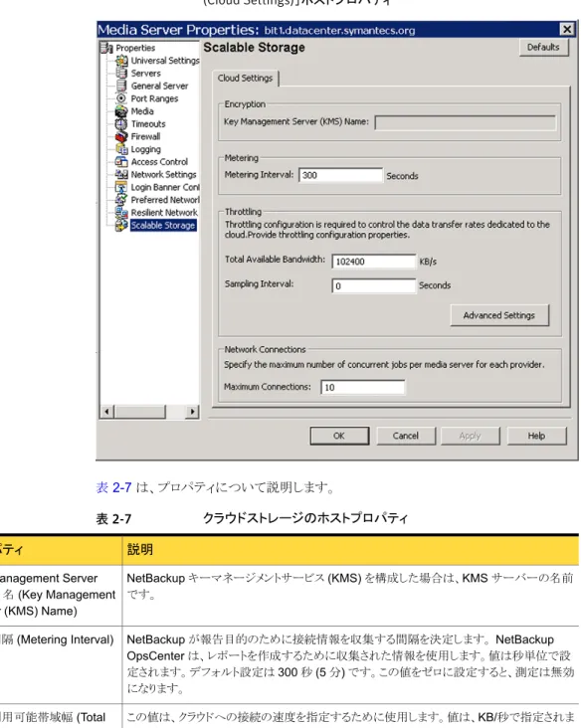Click the Scalable Storage icon

click(121, 225)
